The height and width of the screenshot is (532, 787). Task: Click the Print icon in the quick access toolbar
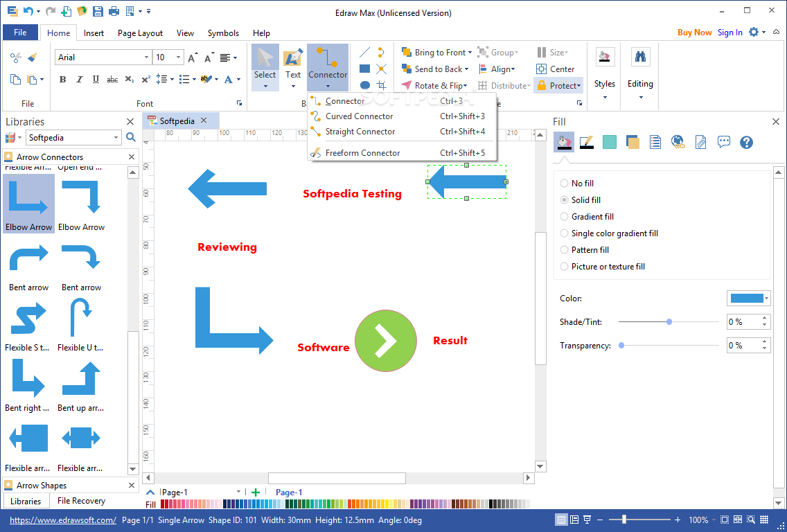tap(114, 11)
